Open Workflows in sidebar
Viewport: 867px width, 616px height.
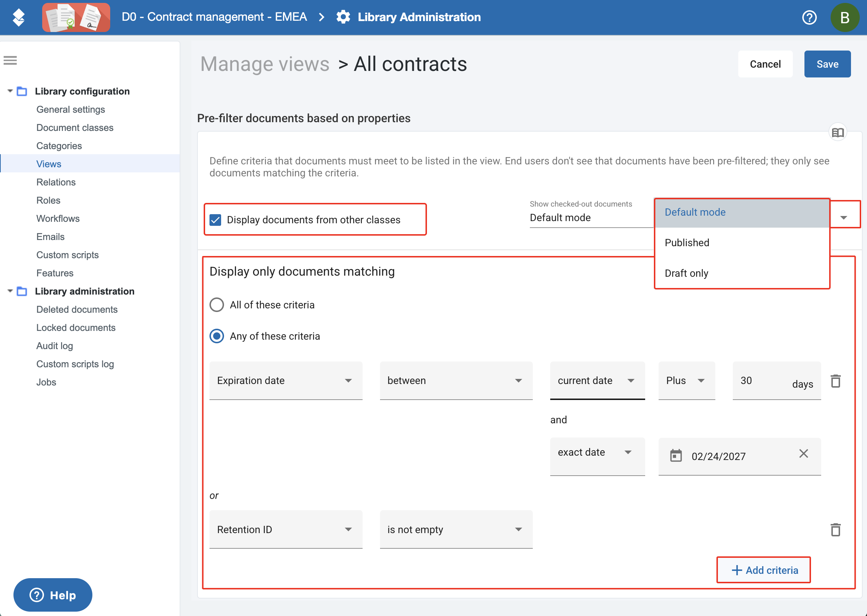pyautogui.click(x=58, y=219)
